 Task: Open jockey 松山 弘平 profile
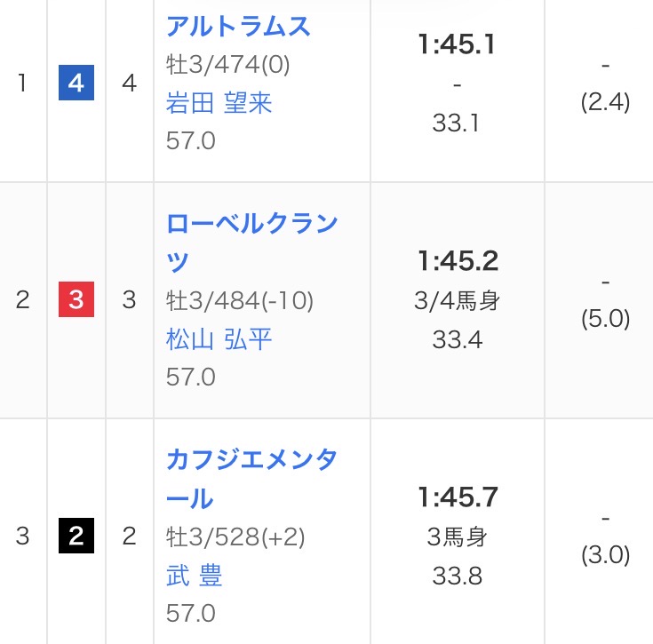(219, 339)
